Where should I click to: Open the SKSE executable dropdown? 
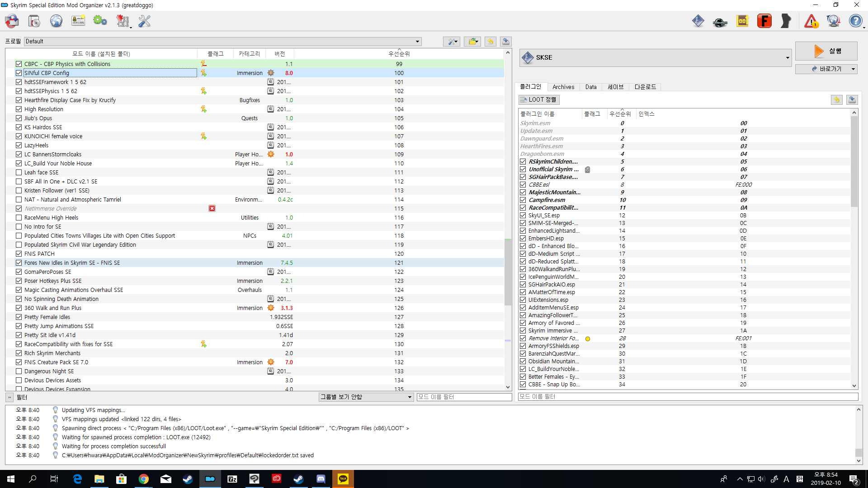pyautogui.click(x=656, y=57)
